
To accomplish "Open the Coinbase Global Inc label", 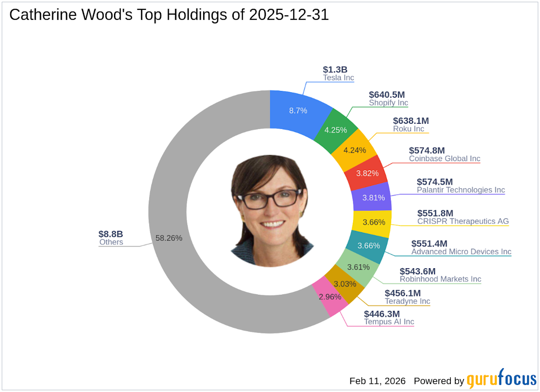I will [x=444, y=158].
